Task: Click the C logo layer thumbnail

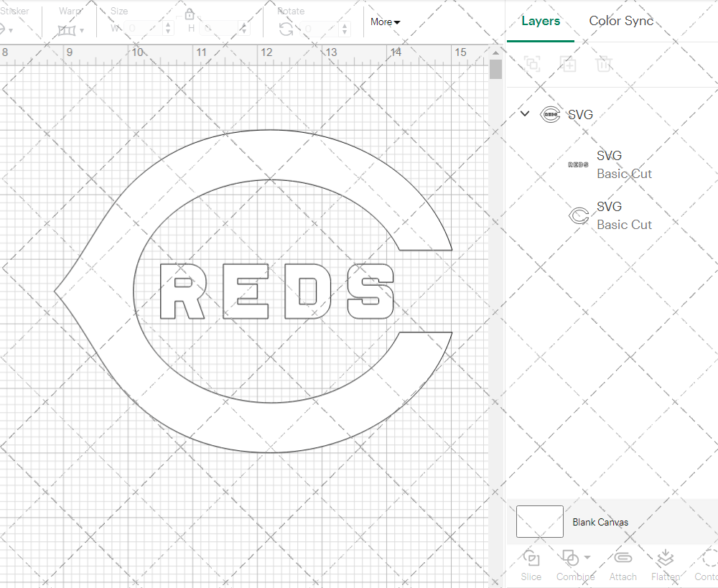Action: 579,215
